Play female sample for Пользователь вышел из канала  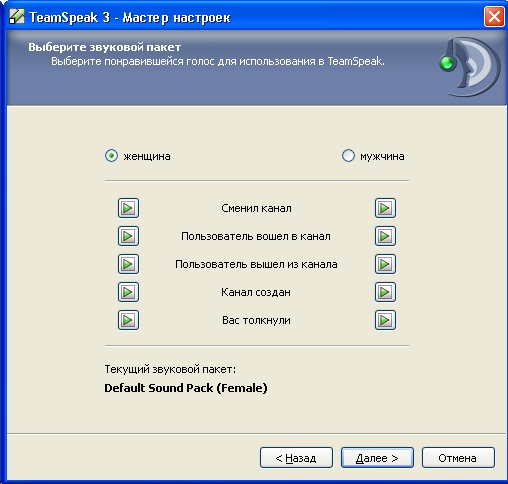pos(128,264)
